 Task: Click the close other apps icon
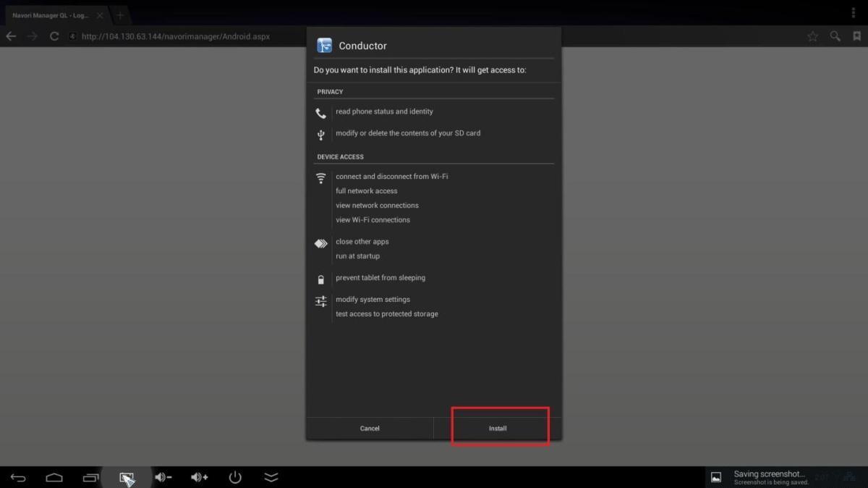click(321, 243)
